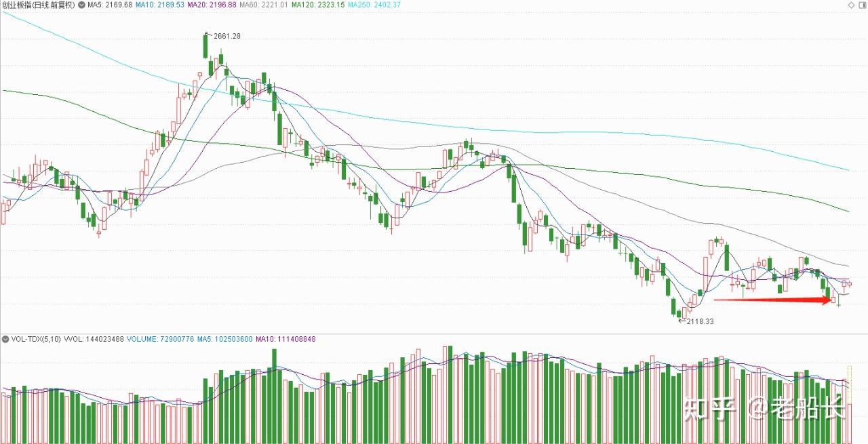
Task: Select the MA10: 2189.53 price average label
Action: click(160, 5)
